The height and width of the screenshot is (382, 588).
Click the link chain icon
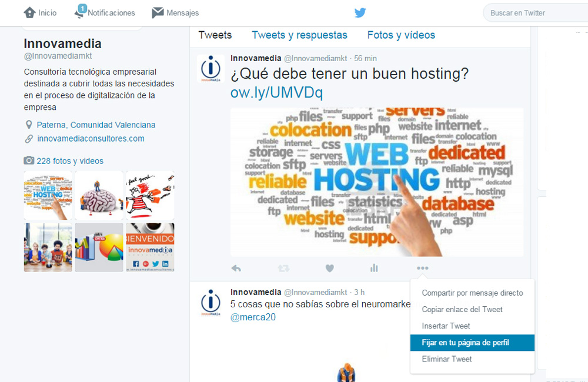coord(29,139)
